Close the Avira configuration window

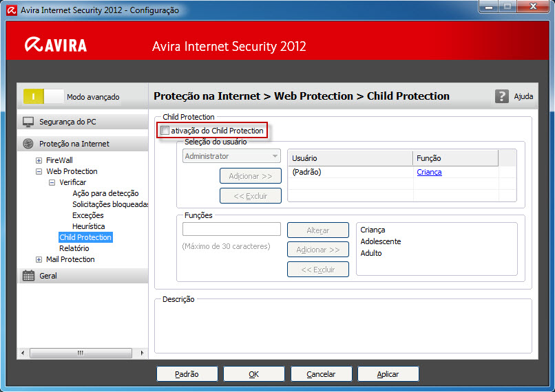[534, 6]
